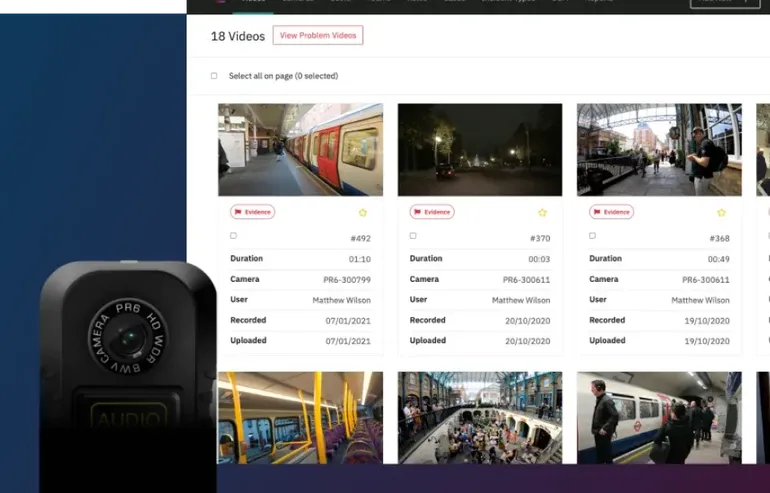Click user Matthew Wilson on video #368
The image size is (770, 493).
[700, 300]
